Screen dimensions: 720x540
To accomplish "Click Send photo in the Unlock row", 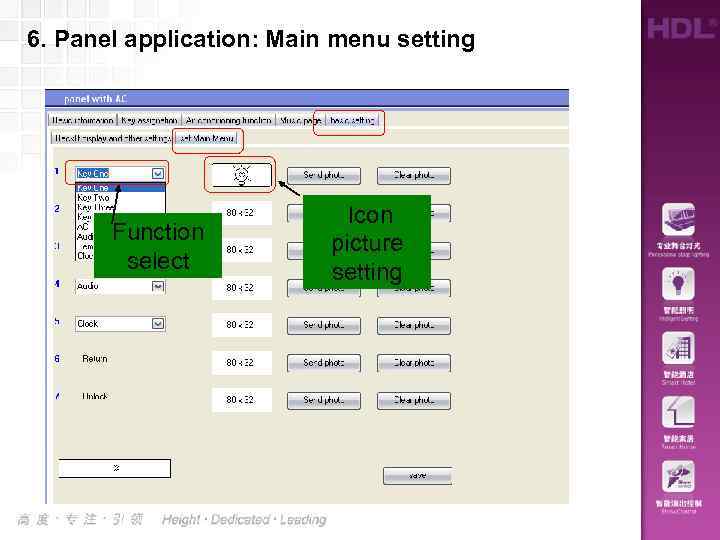I will (x=324, y=400).
